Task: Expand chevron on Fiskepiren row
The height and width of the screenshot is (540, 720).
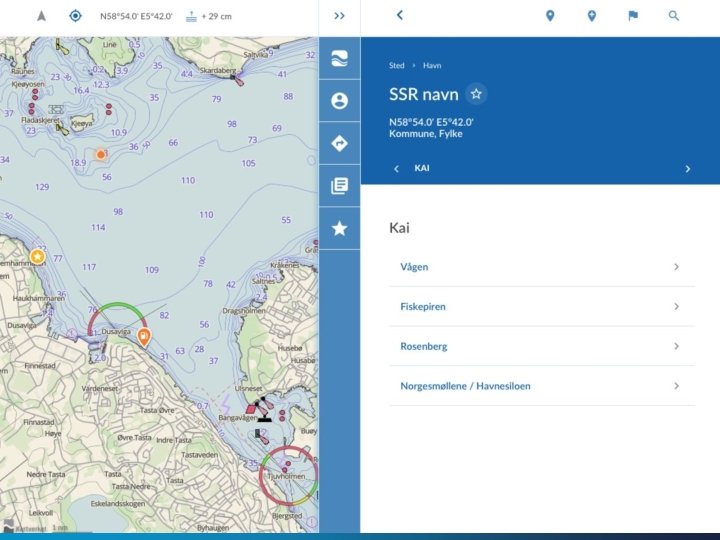Action: click(676, 306)
